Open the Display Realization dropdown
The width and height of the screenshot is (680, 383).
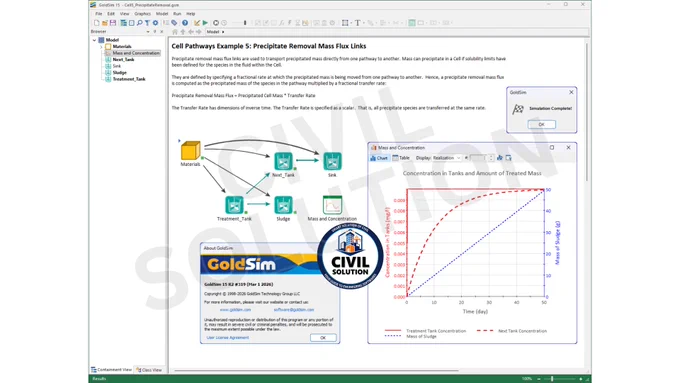tap(447, 158)
